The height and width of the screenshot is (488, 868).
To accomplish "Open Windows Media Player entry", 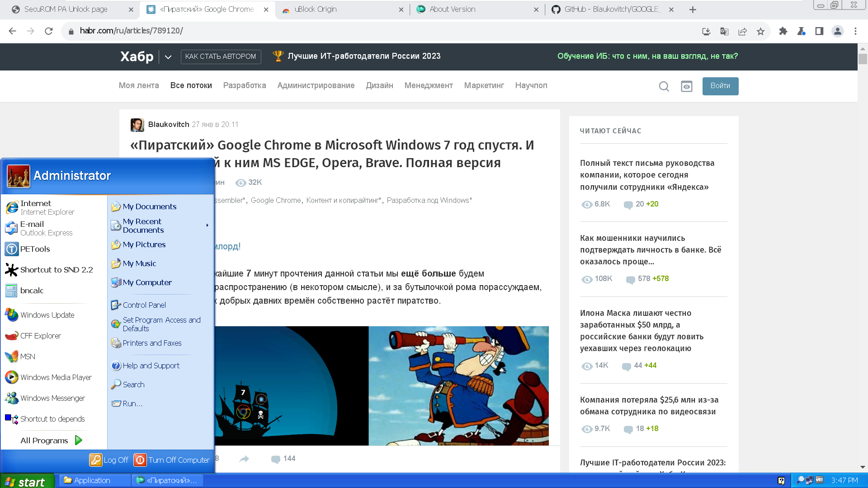I will point(54,377).
